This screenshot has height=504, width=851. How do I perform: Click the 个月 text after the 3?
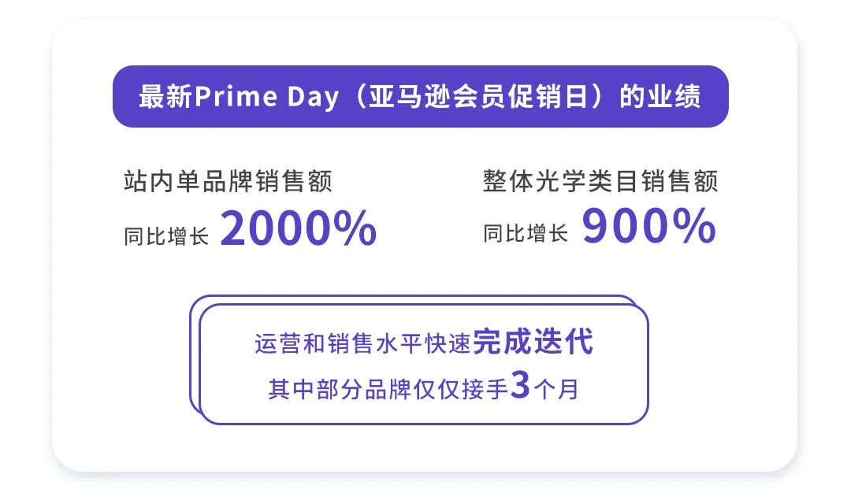click(556, 389)
